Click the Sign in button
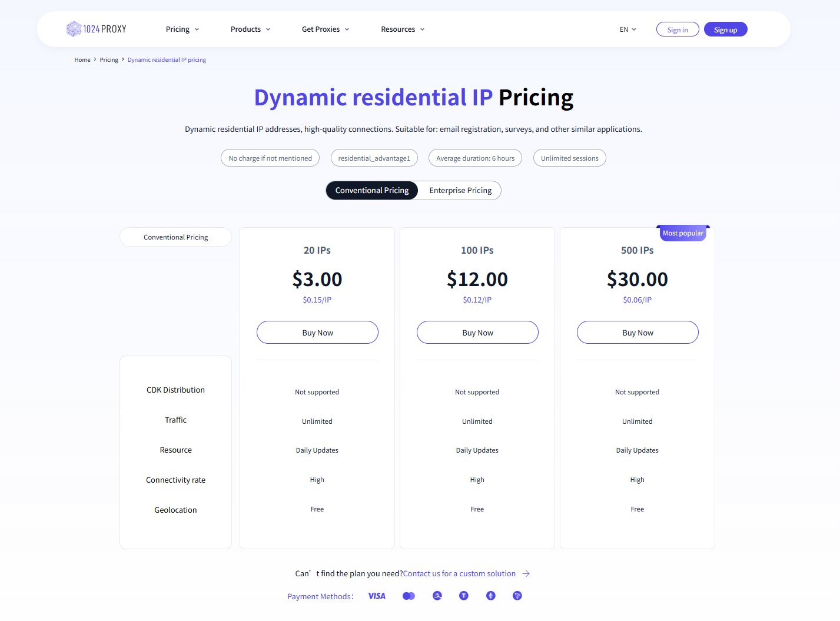This screenshot has width=840, height=621. tap(678, 29)
